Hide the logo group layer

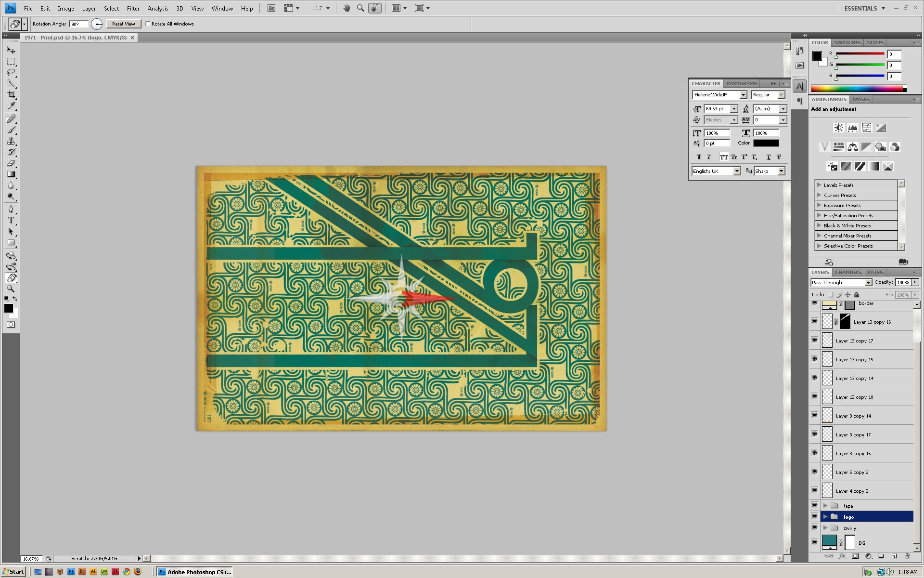(814, 516)
